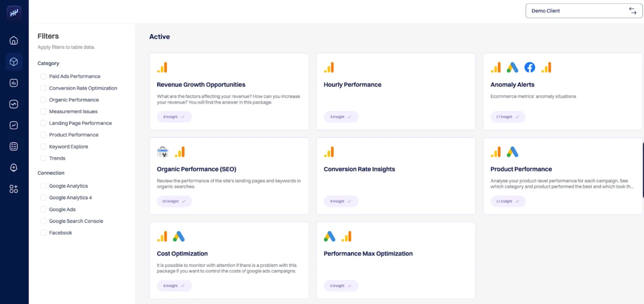Image resolution: width=644 pixels, height=304 pixels.
Task: Toggle the Measurement Issues checkbox
Action: tap(44, 111)
